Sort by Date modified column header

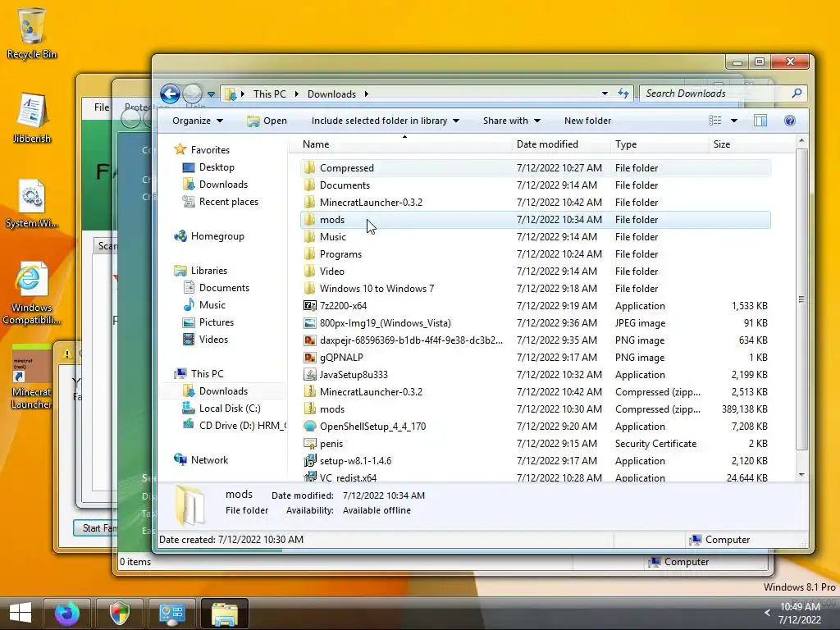tap(560, 144)
